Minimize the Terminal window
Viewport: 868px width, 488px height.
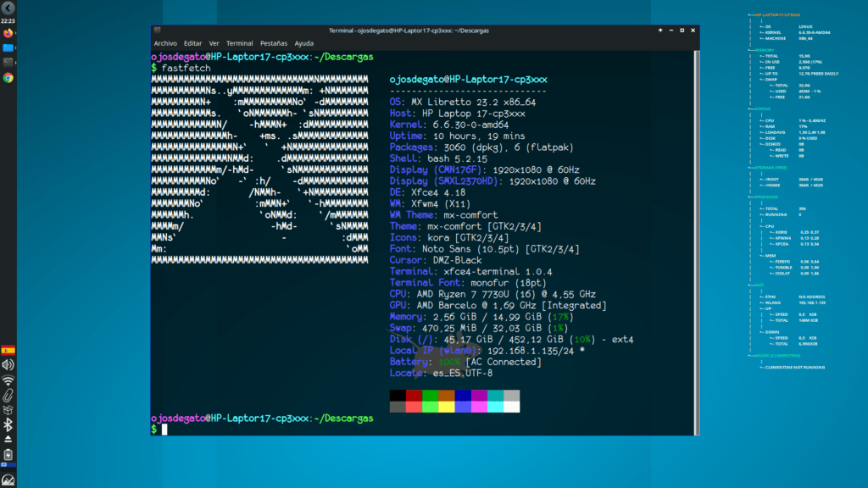pyautogui.click(x=671, y=30)
